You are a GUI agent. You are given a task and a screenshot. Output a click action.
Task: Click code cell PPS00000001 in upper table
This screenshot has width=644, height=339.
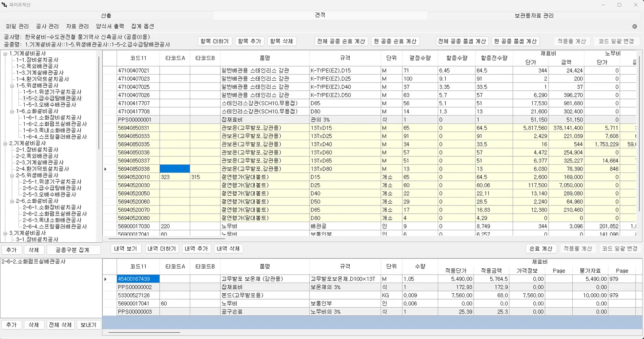[138, 120]
